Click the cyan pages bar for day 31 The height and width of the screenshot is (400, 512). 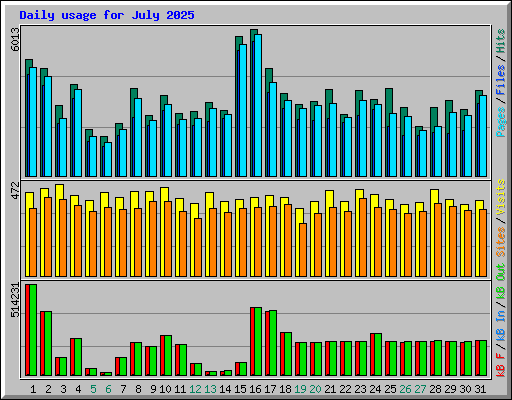point(483,136)
